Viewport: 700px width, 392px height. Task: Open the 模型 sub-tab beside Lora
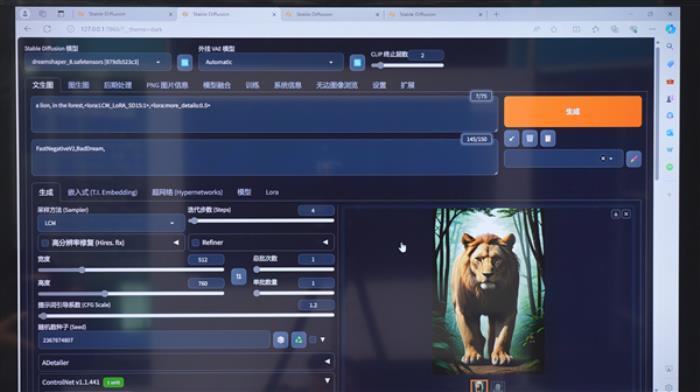pos(244,192)
